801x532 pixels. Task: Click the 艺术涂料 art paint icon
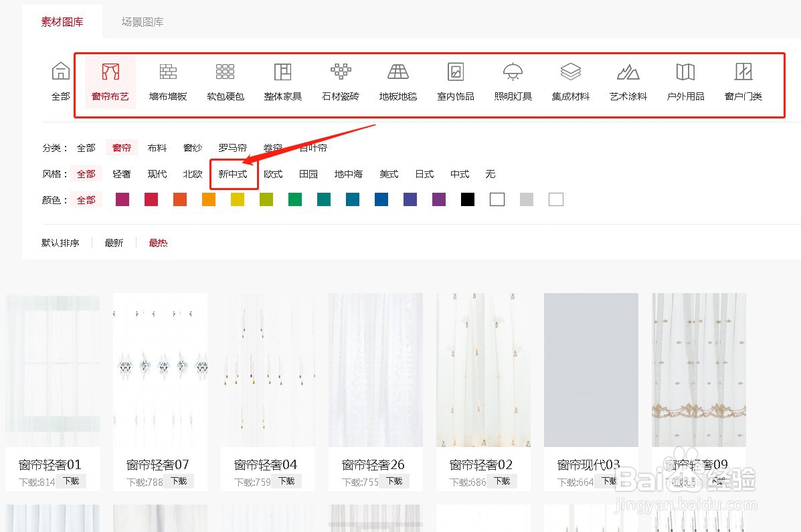(628, 80)
